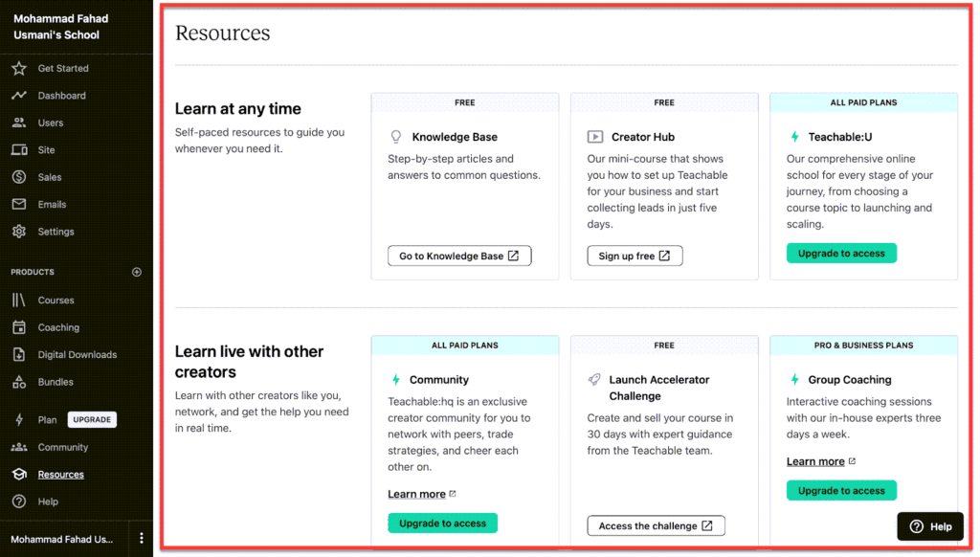Click the Teachable:U lightning icon

794,136
